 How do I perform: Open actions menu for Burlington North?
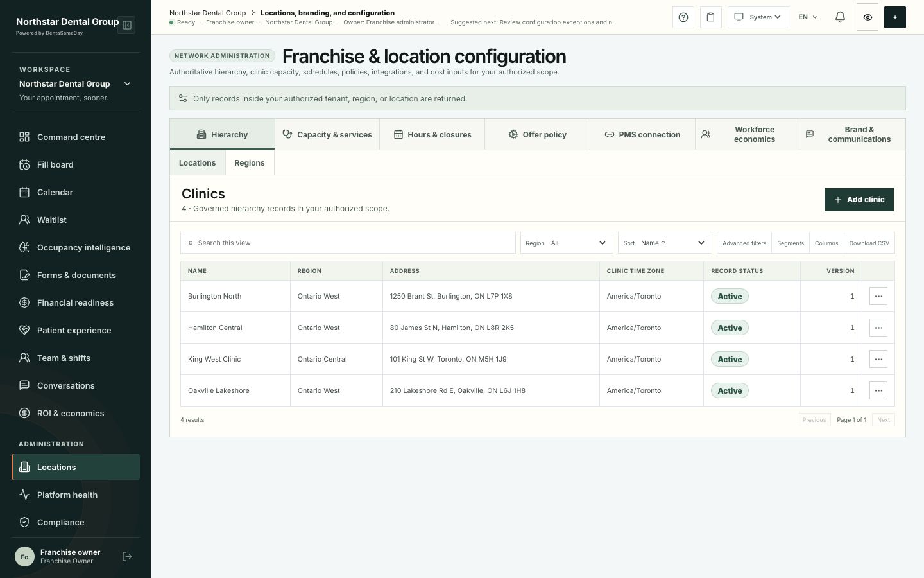878,296
